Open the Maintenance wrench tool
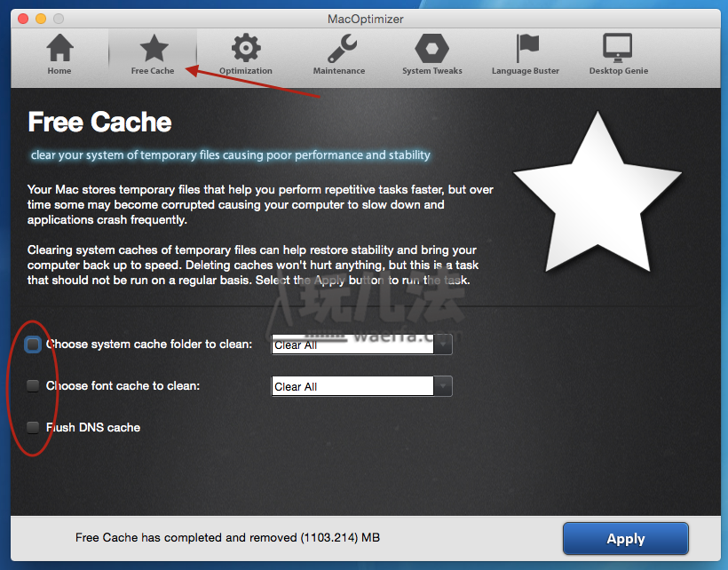Screen dimensions: 728x570 pyautogui.click(x=339, y=54)
